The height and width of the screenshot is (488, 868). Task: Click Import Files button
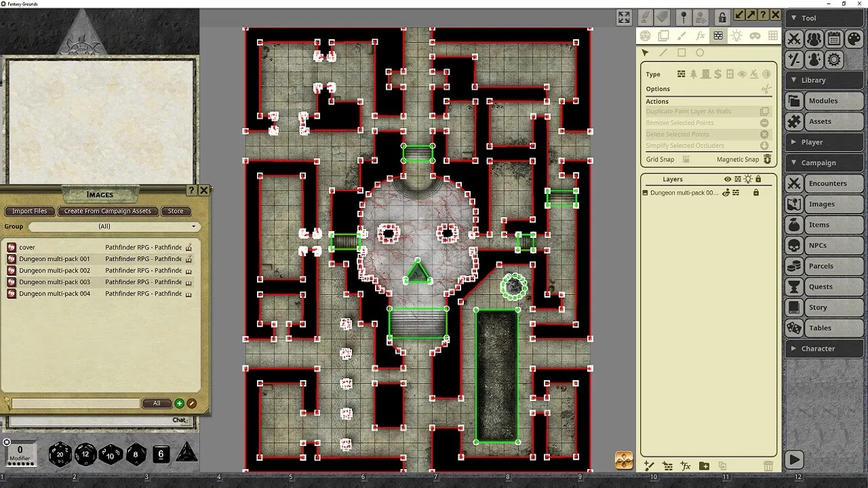(x=30, y=211)
